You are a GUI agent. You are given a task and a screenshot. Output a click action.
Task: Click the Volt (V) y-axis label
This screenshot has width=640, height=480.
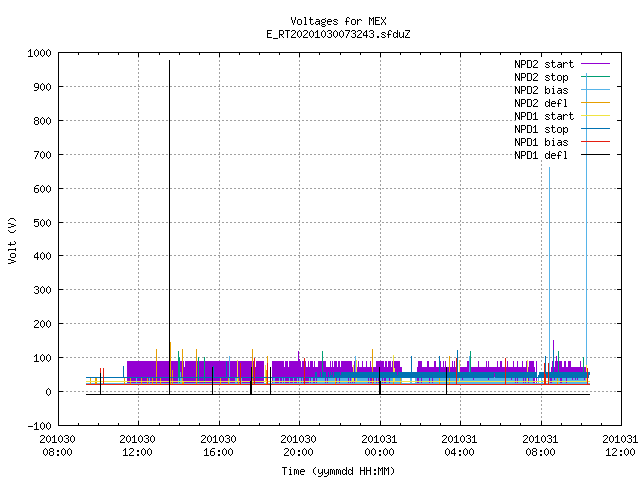(12, 240)
